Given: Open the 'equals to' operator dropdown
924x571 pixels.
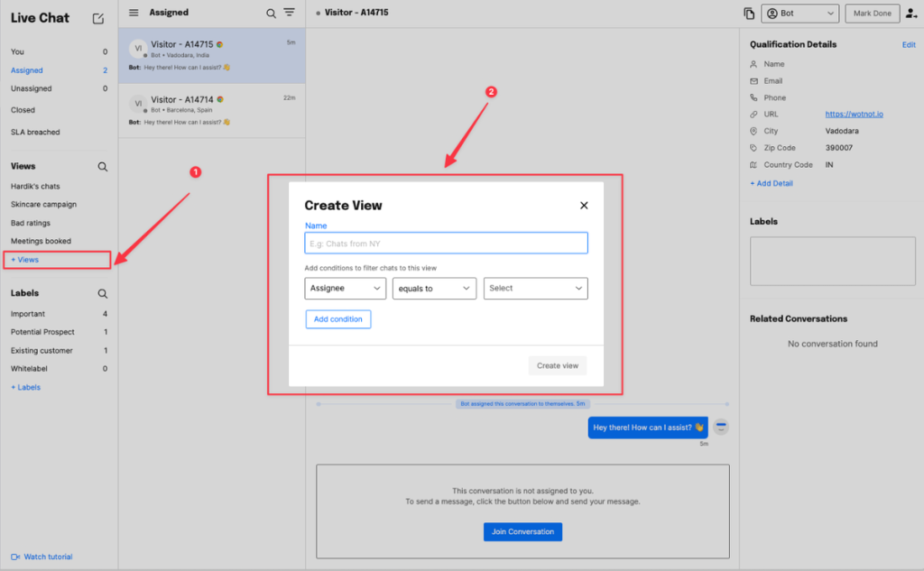Looking at the screenshot, I should pyautogui.click(x=434, y=289).
